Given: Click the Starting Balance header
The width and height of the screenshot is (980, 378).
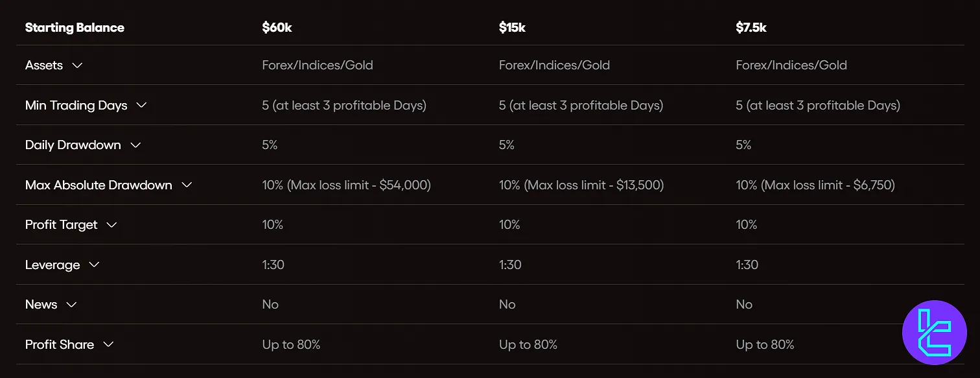Looking at the screenshot, I should [75, 28].
